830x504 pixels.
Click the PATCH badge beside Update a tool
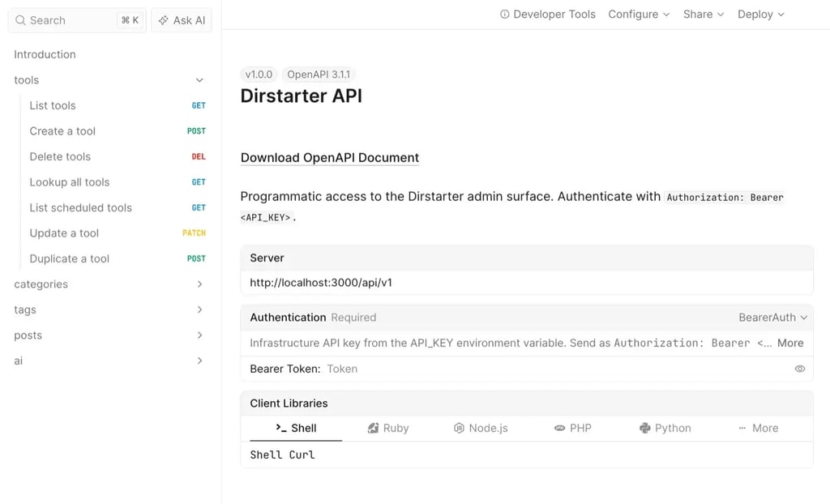[194, 233]
